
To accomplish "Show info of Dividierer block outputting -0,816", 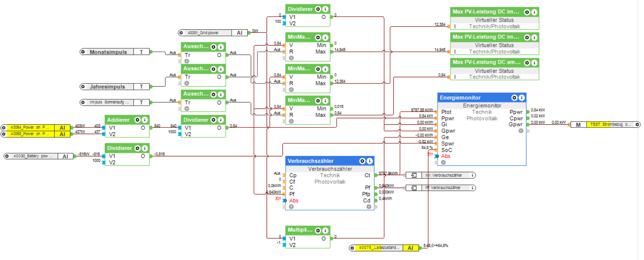I will pos(145,148).
